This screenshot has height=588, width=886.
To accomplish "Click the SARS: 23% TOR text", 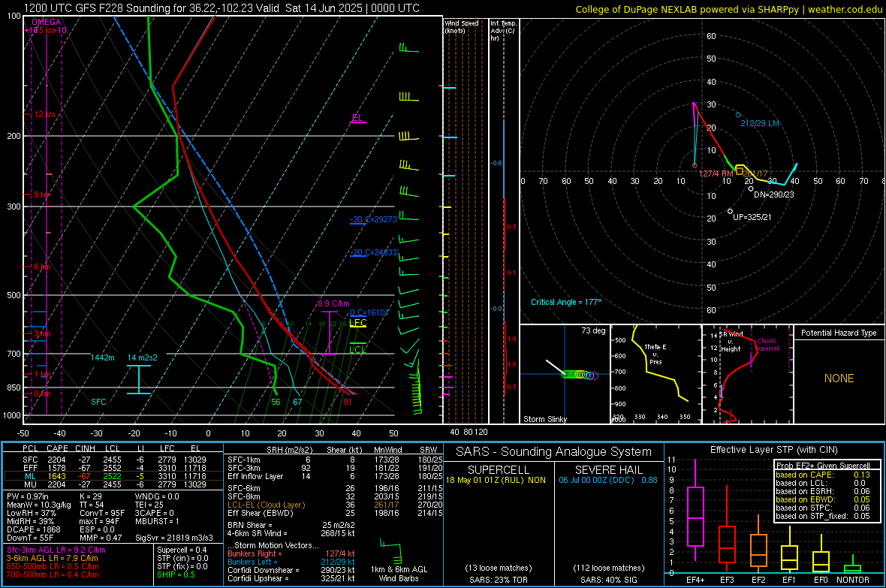I will click(x=498, y=580).
